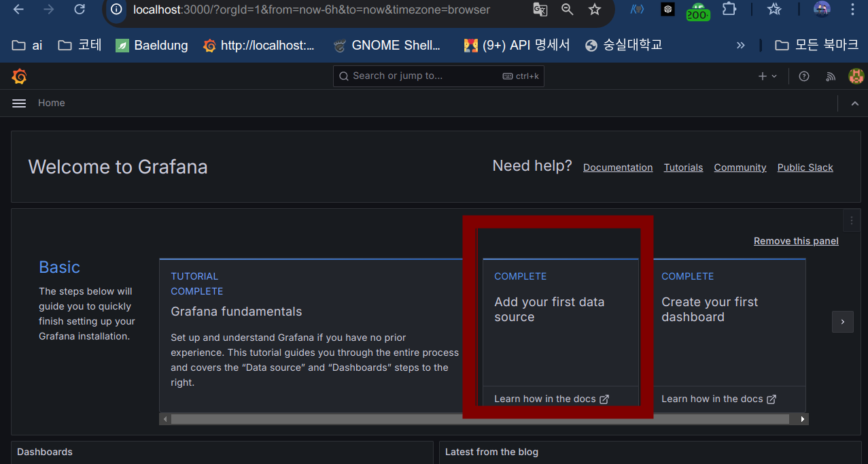Viewport: 868px width, 464px height.
Task: Open the help question-mark menu
Action: pos(804,76)
